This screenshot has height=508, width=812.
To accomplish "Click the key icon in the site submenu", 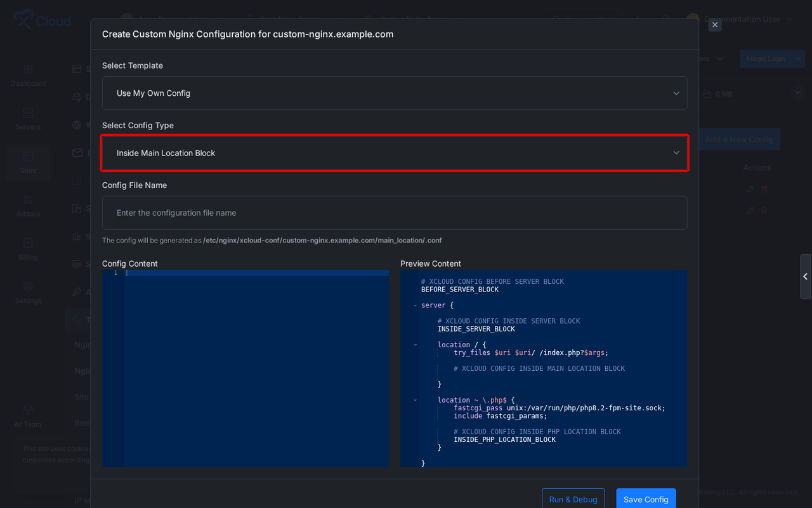I will [x=77, y=292].
